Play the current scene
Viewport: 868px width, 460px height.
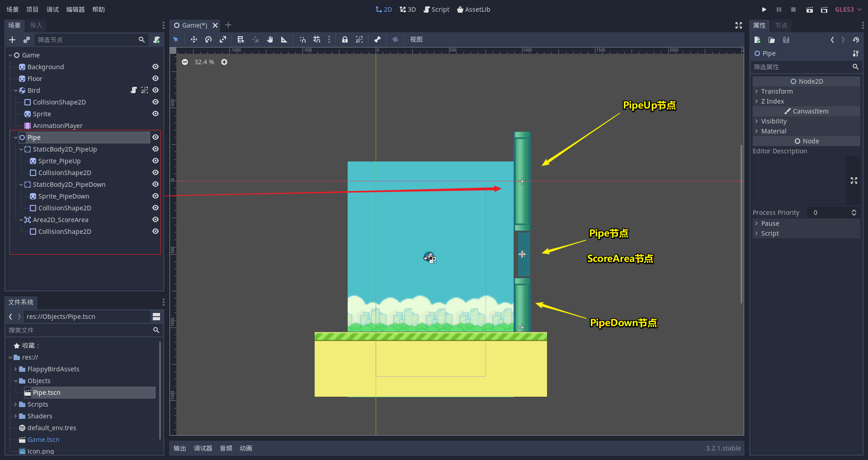click(809, 9)
